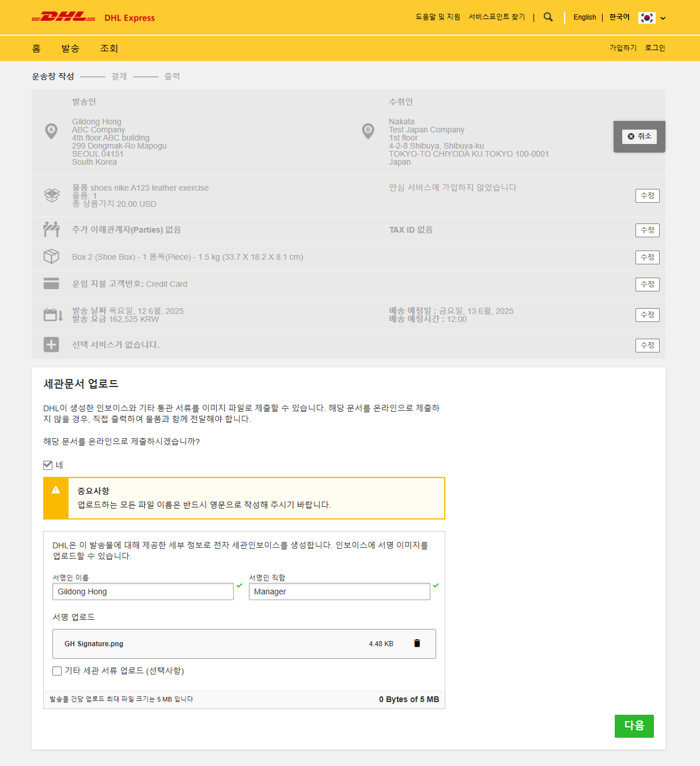Click 서비스포인트 찾기 link
700x766 pixels.
coord(497,17)
